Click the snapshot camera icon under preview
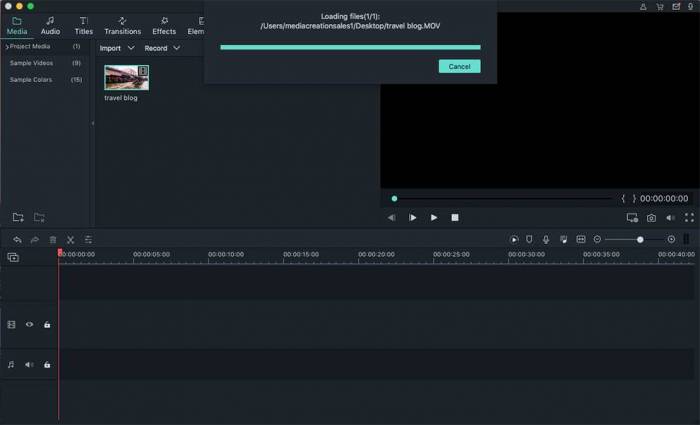700x425 pixels. click(651, 217)
